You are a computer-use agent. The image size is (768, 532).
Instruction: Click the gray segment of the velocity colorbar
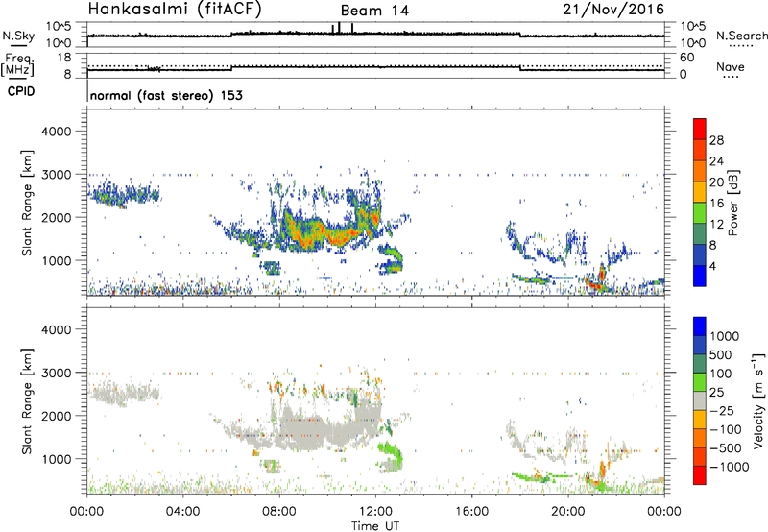pos(700,400)
